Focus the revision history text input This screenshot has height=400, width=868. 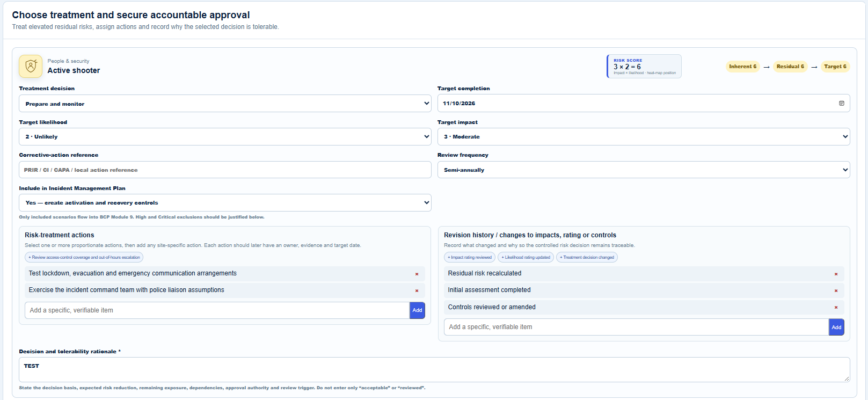tap(636, 327)
